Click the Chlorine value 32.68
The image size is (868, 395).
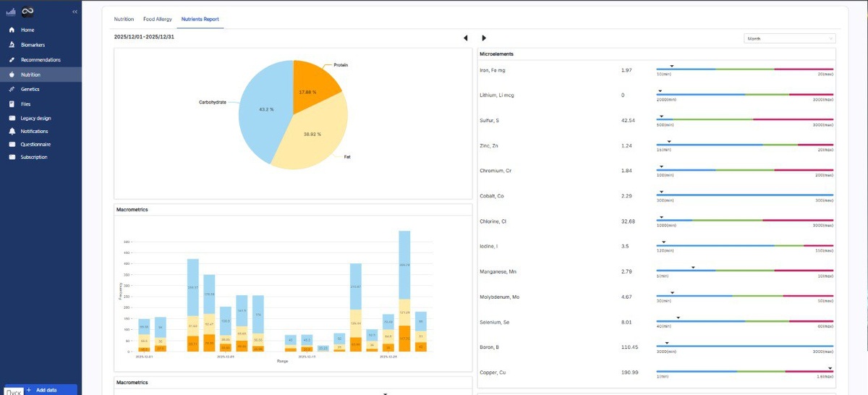tap(628, 221)
